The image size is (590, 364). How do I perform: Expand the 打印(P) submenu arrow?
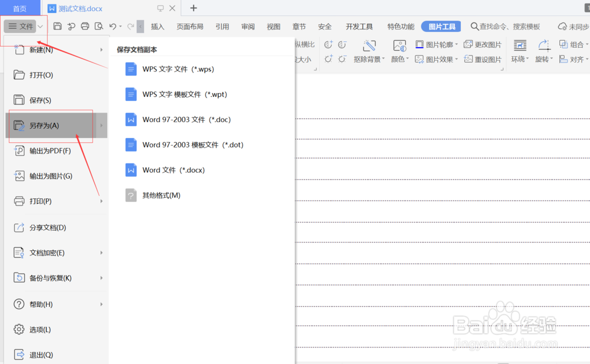point(101,201)
